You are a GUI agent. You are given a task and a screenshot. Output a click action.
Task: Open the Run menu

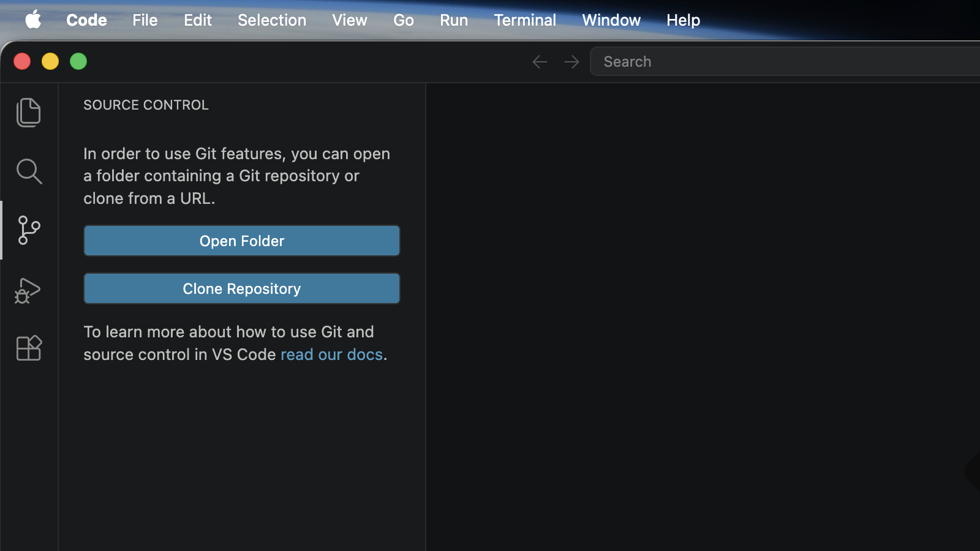coord(453,20)
